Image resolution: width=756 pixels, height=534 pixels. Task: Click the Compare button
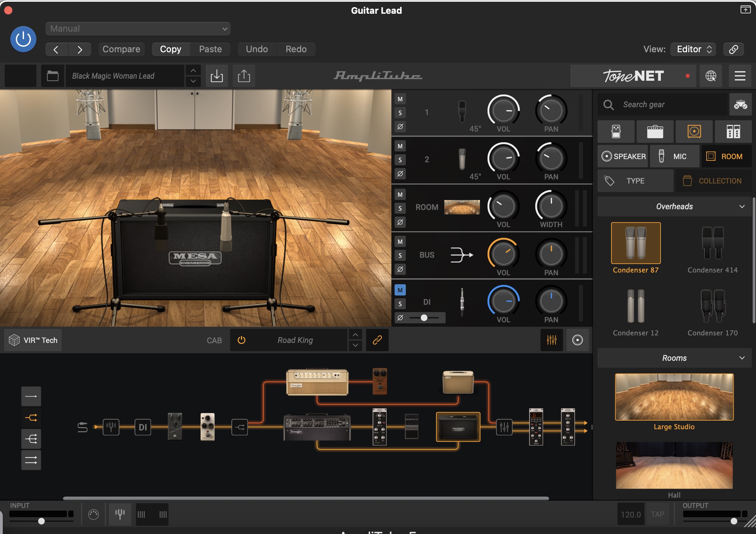(x=121, y=49)
